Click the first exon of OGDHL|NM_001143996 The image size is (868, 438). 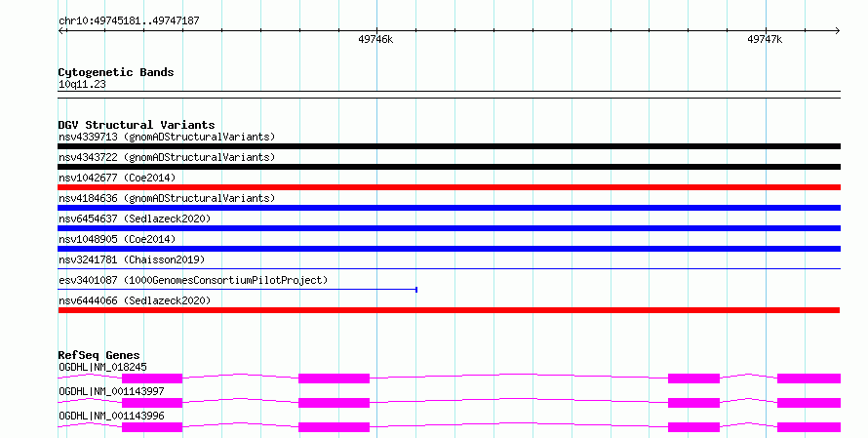click(152, 427)
